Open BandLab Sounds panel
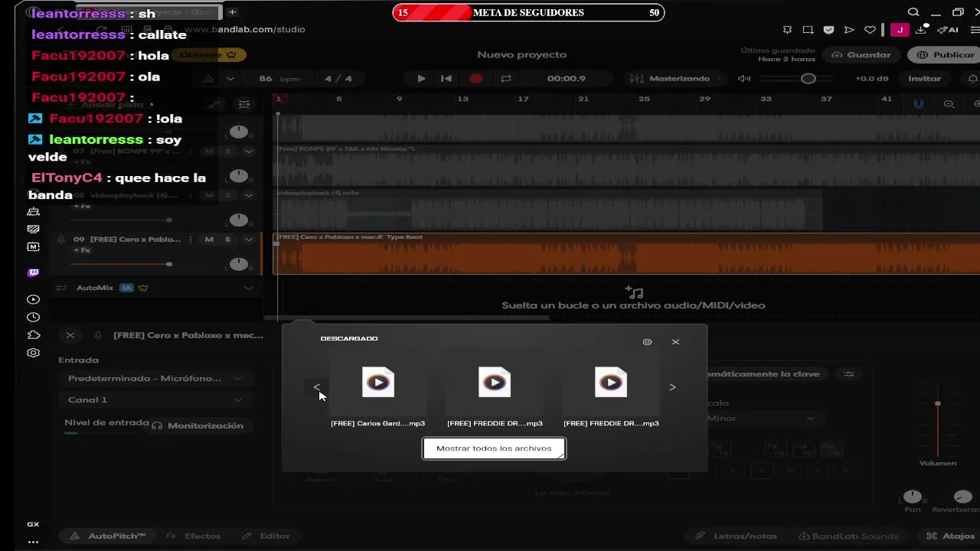This screenshot has height=551, width=980. (x=848, y=536)
